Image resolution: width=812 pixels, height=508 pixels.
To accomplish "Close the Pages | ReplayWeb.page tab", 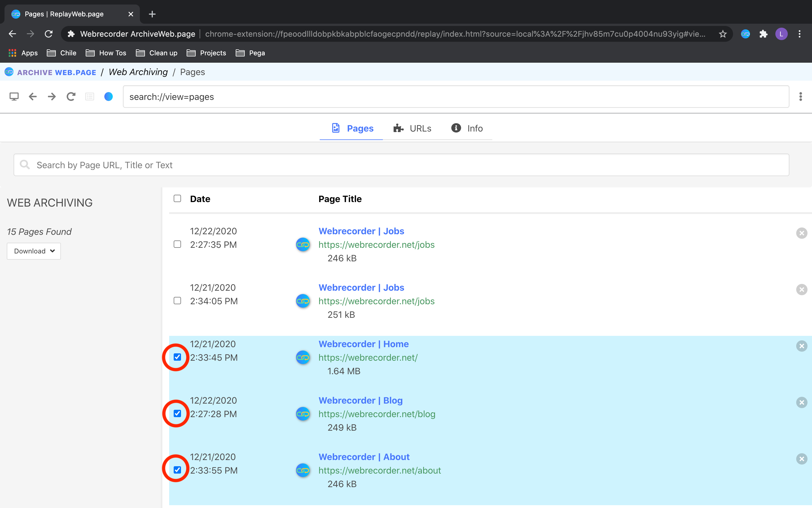I will (x=131, y=14).
